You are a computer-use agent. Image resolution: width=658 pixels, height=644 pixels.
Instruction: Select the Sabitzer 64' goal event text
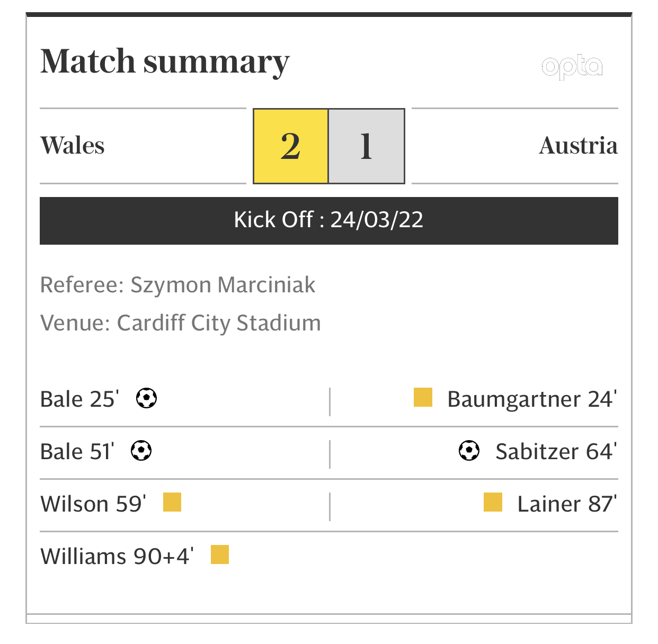[x=556, y=452]
